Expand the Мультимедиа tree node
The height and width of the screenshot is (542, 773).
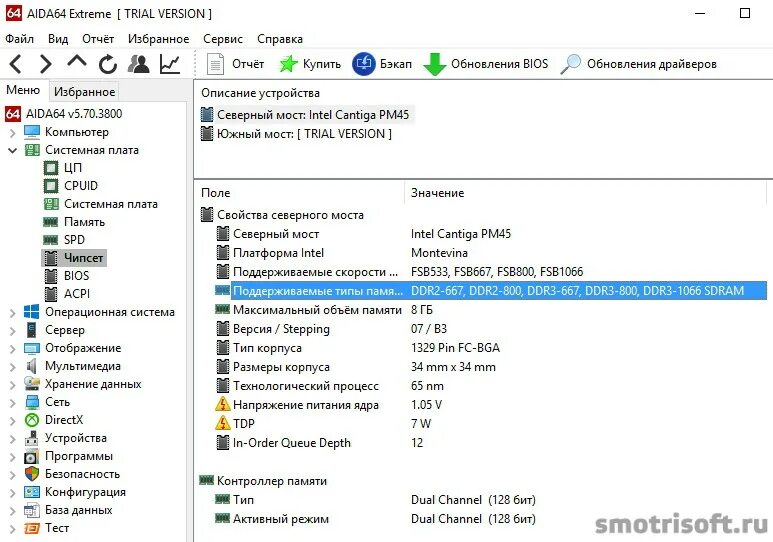point(13,366)
